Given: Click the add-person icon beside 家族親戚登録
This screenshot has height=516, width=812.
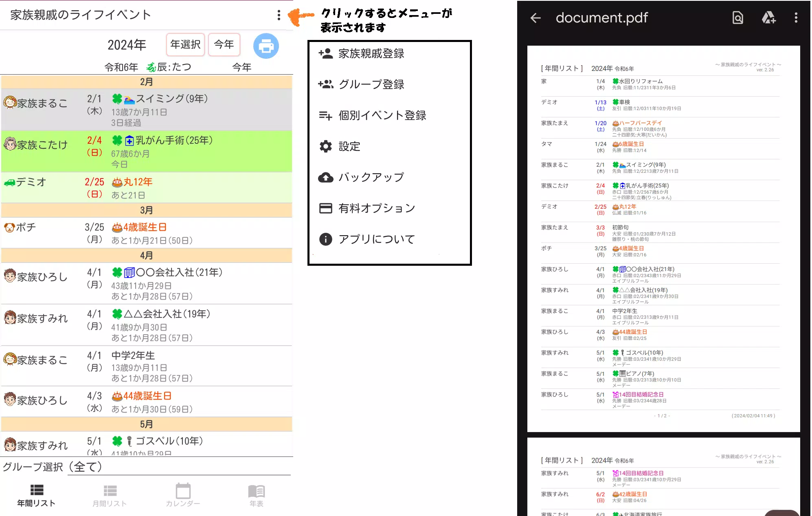Looking at the screenshot, I should [x=326, y=53].
